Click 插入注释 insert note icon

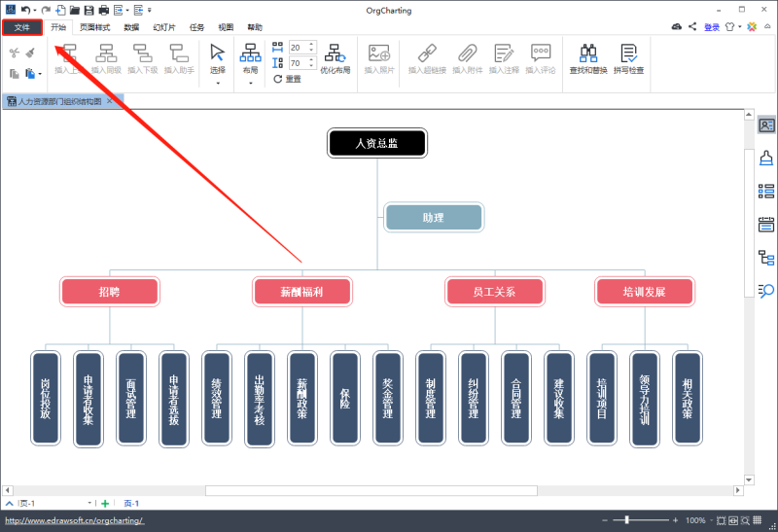pos(504,58)
